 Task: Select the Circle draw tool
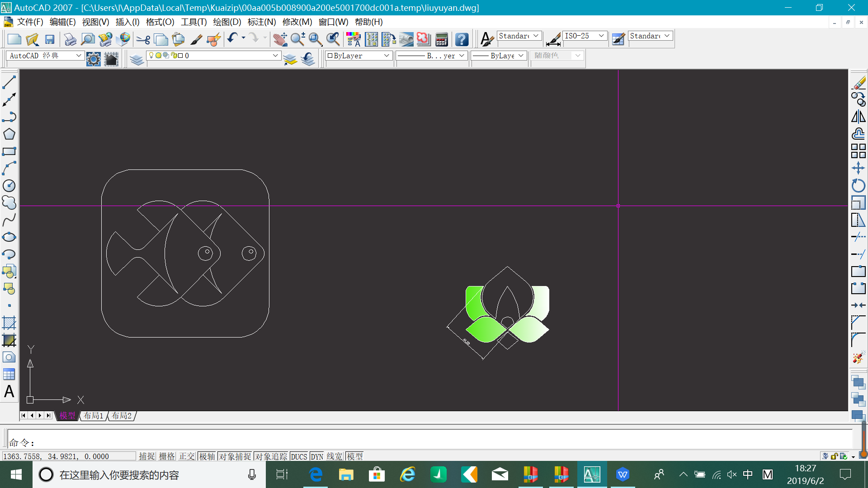(9, 186)
